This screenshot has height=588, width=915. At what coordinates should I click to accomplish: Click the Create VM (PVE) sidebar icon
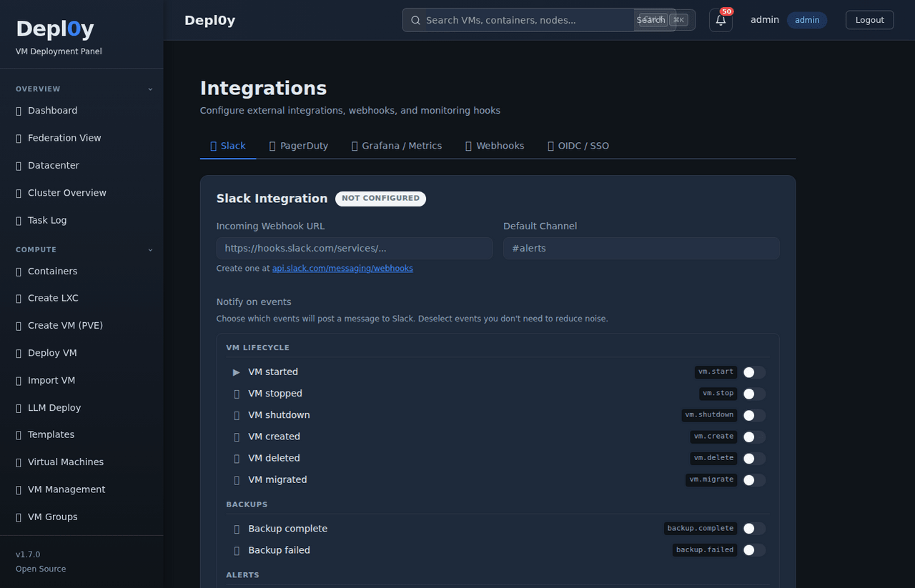coord(19,326)
